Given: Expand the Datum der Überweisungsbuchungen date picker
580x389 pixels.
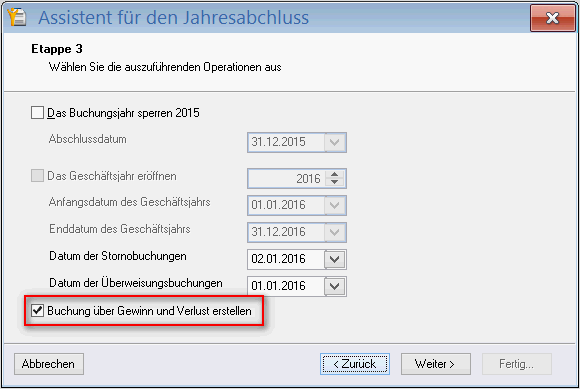Looking at the screenshot, I should 335,286.
